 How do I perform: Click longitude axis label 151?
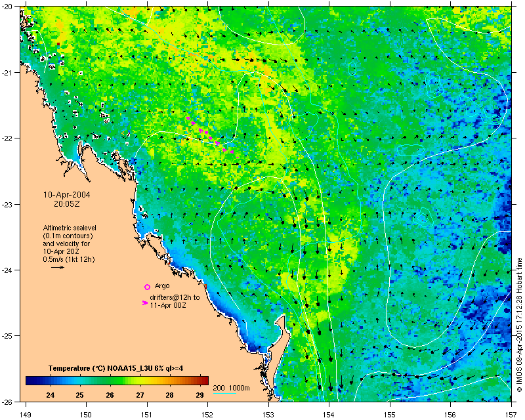(147, 415)
